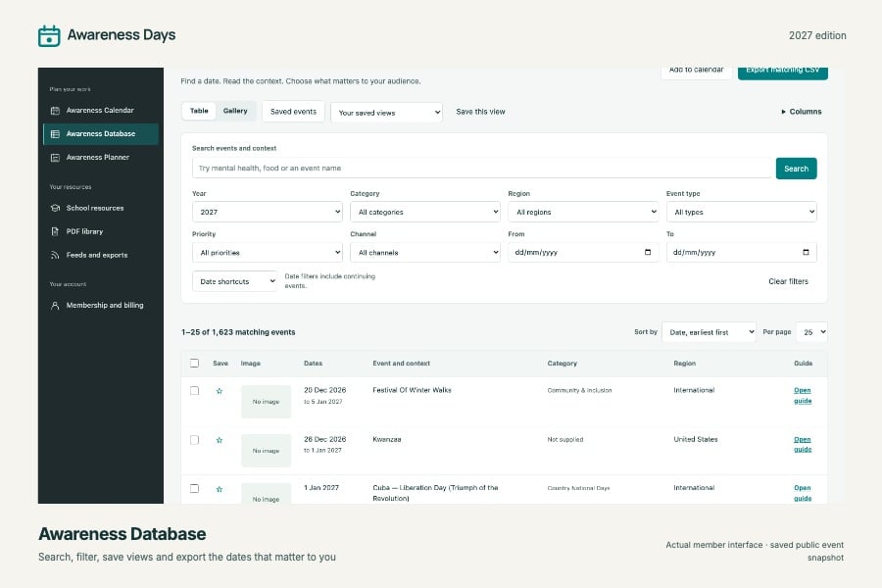Click the Kwanzaa event title
The image size is (882, 588).
click(x=387, y=439)
